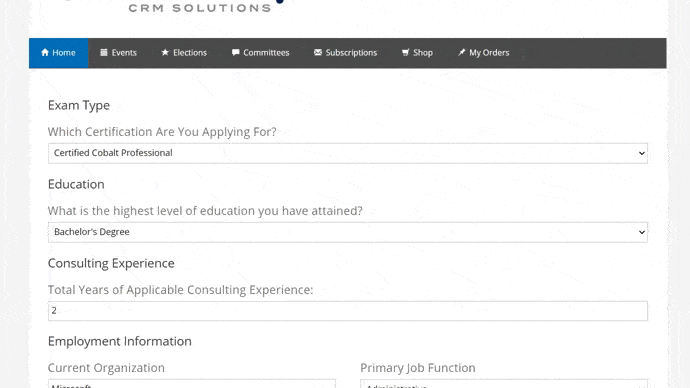This screenshot has width=690, height=388.
Task: Open the Primary Job Function dropdown
Action: pyautogui.click(x=504, y=384)
